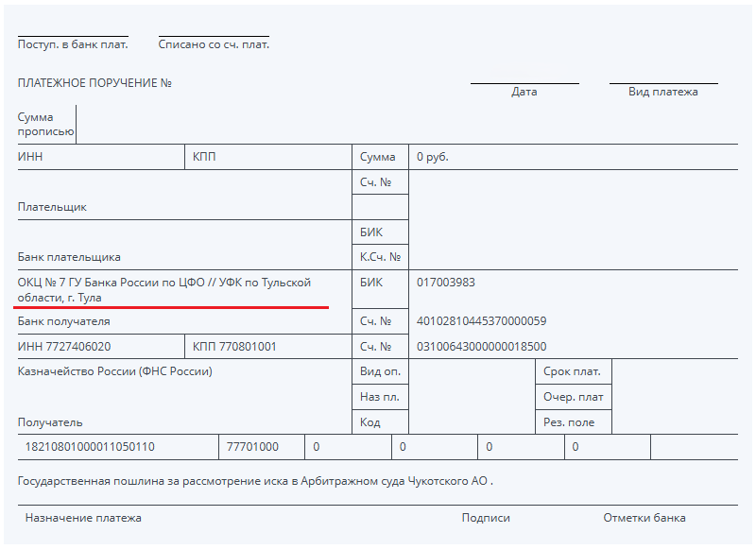Click the Плательщик field
Viewport: 756px width, 550px height.
point(52,207)
